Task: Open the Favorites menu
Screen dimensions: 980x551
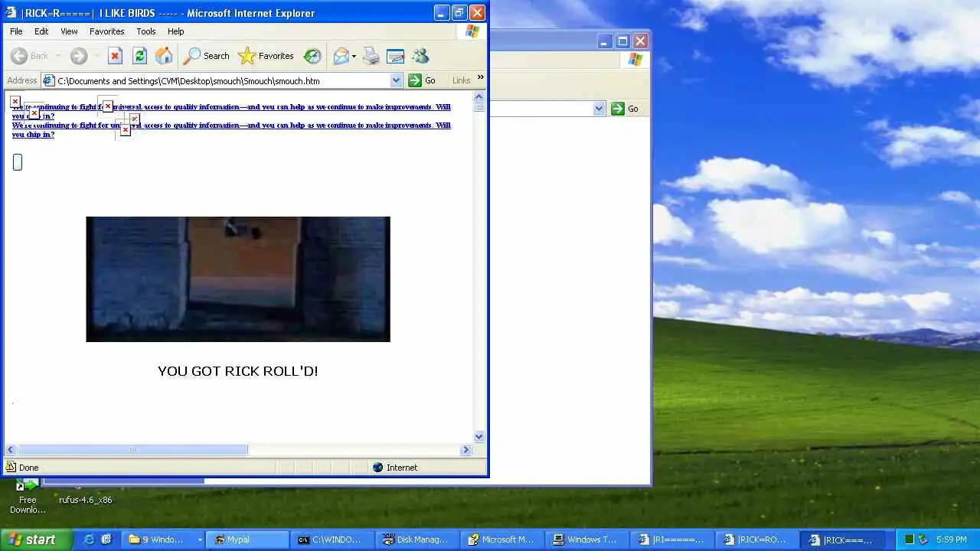Action: 107,31
